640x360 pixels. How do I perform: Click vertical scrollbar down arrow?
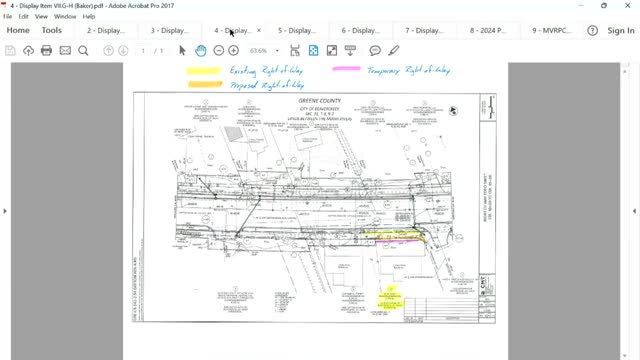click(625, 356)
